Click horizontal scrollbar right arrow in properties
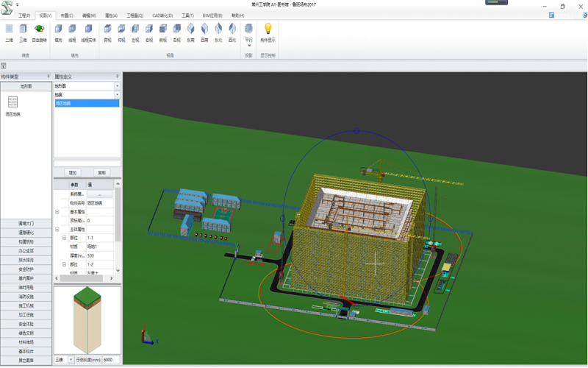Screen dimensions: 588x368 coord(112,279)
